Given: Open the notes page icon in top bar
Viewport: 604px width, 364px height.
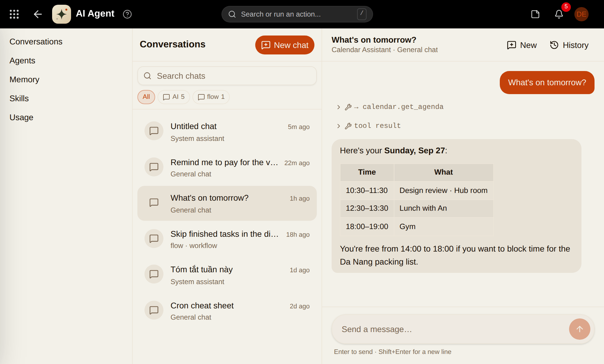Looking at the screenshot, I should tap(535, 14).
